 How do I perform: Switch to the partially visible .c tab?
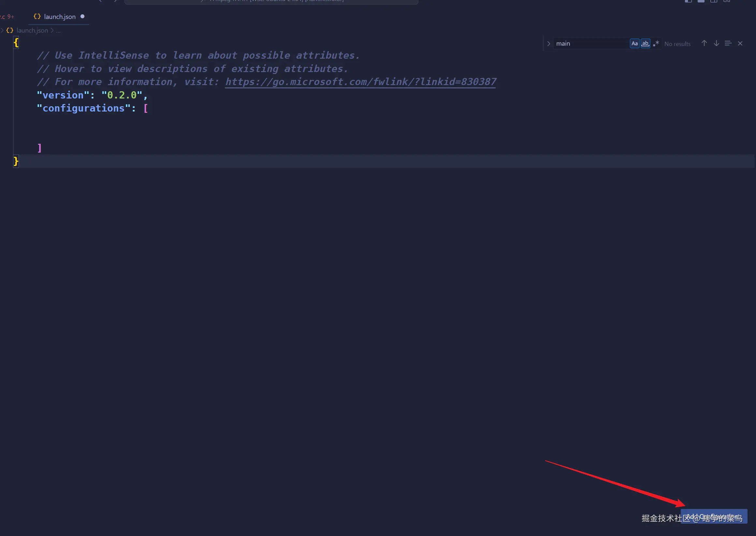click(7, 17)
